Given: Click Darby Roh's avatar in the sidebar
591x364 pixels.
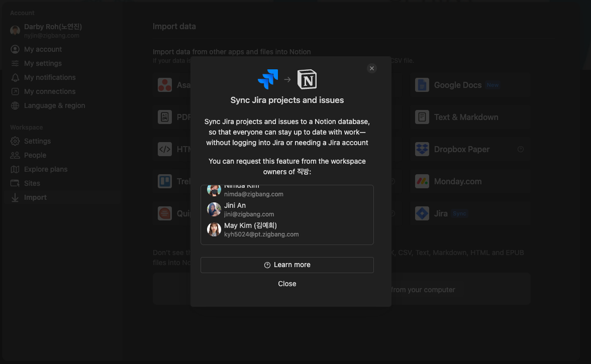Looking at the screenshot, I should [x=15, y=31].
